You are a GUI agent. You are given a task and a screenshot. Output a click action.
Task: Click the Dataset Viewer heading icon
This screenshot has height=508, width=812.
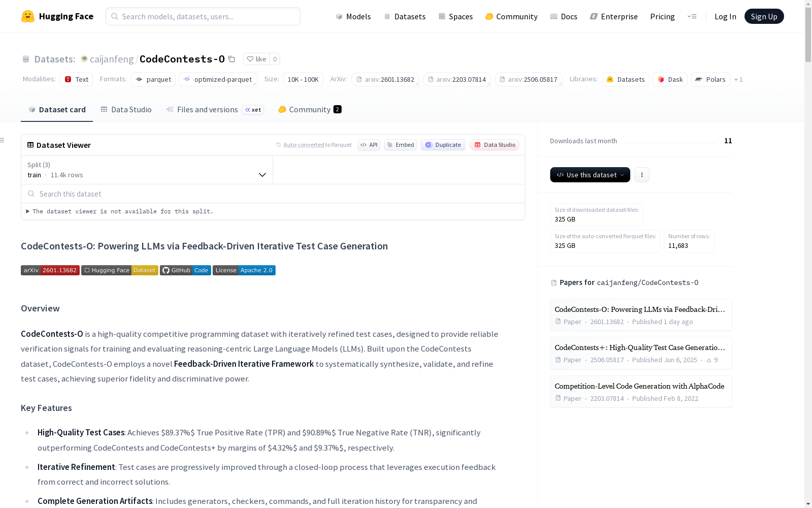tap(30, 145)
